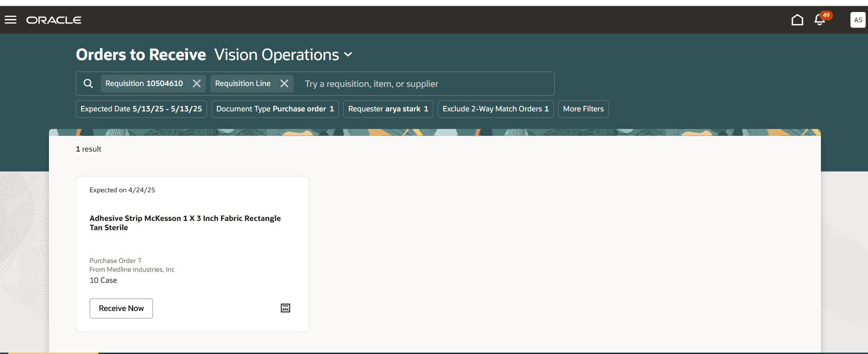This screenshot has width=868, height=354.
Task: Click the More Filters button
Action: coord(583,109)
